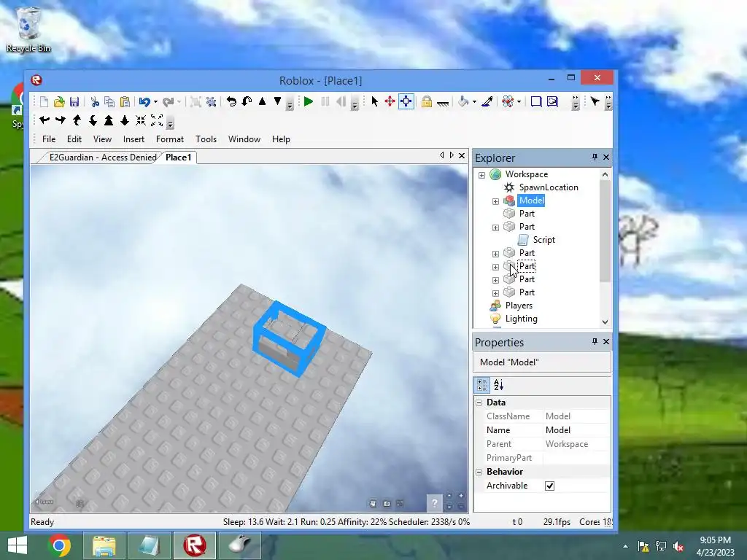
Task: Open the Format menu
Action: [x=170, y=139]
